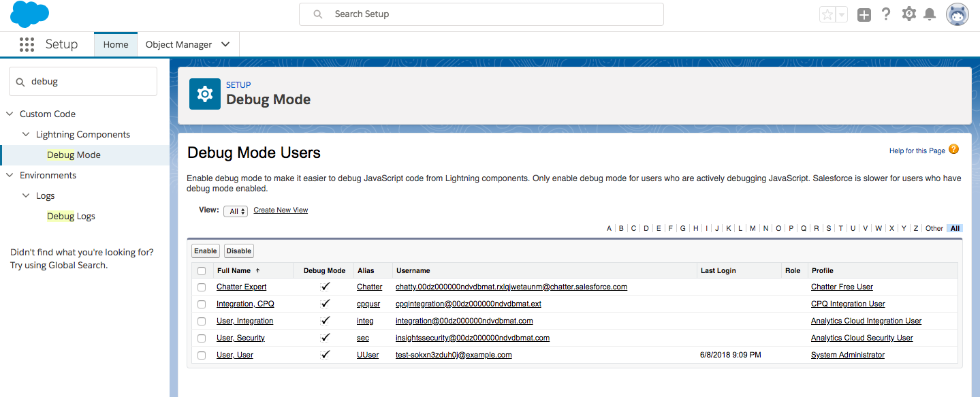Click the Debug Mode setup gear icon
Image resolution: width=980 pixels, height=397 pixels.
(x=205, y=94)
